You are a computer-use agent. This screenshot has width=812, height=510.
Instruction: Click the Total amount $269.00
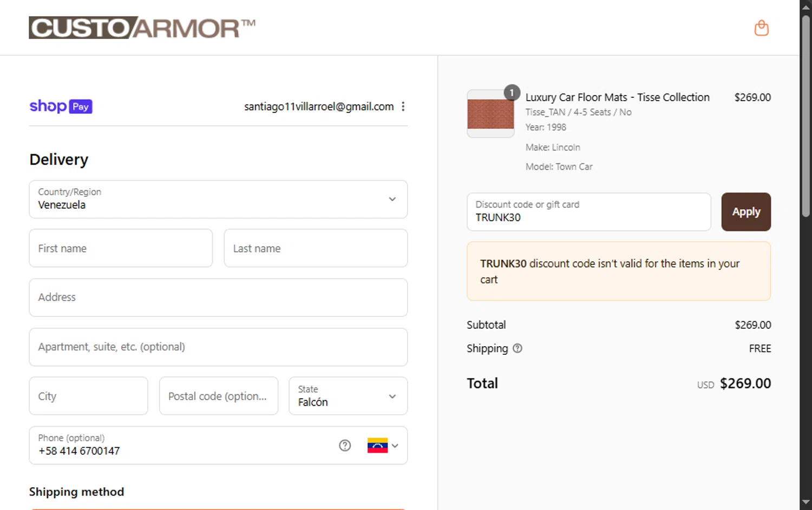[x=745, y=383]
